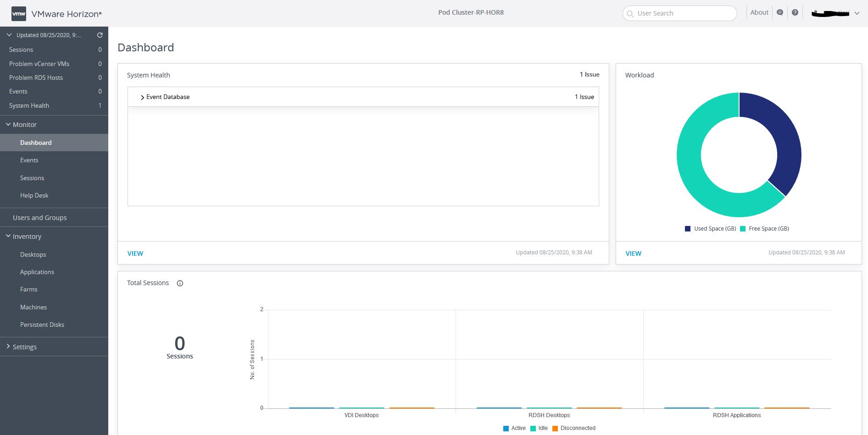Open the help question mark icon

(x=795, y=13)
